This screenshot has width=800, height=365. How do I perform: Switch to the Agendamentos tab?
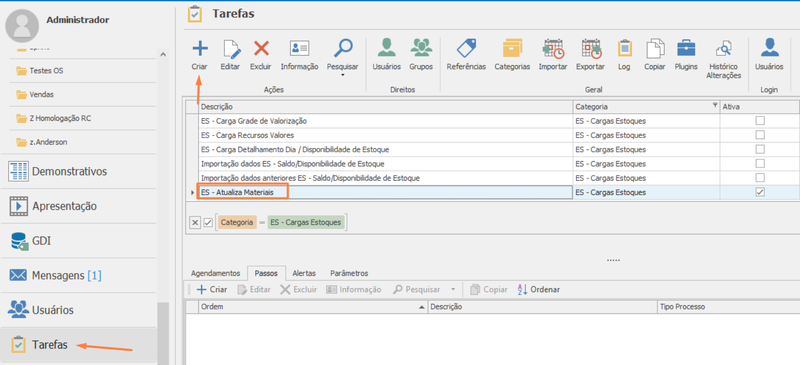click(215, 273)
